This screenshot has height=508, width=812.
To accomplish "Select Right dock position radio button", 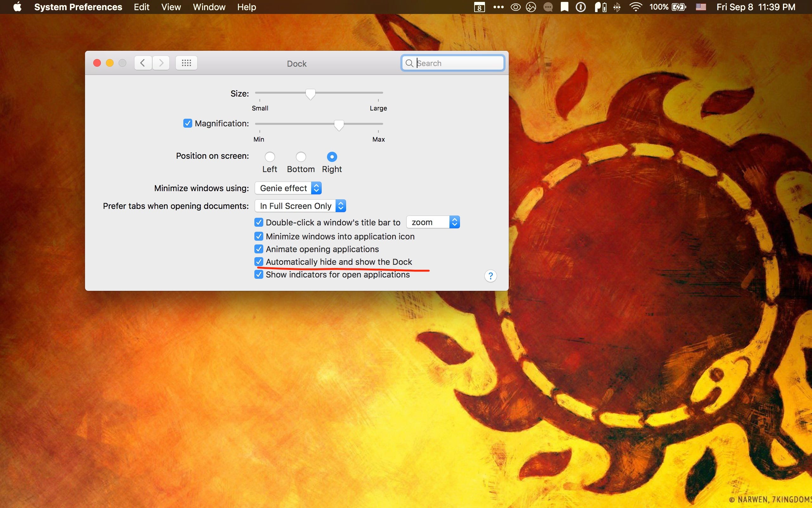I will (x=332, y=157).
